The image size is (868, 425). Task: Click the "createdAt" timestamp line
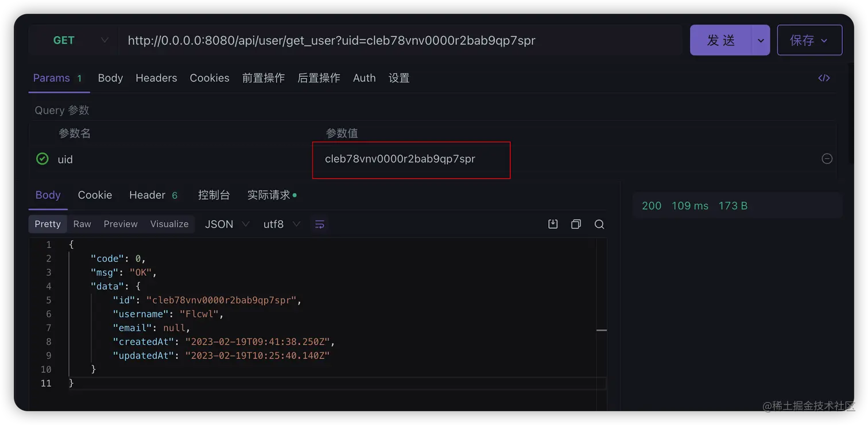point(224,342)
